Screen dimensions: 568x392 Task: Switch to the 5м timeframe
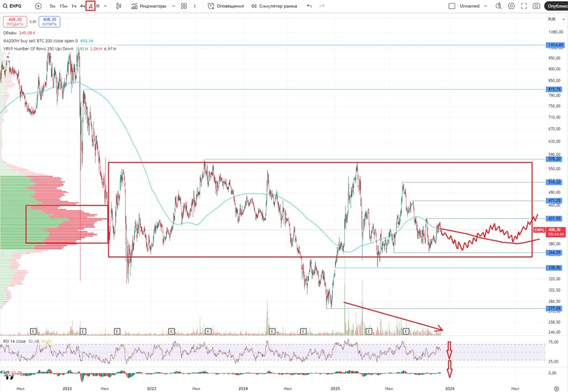coord(52,6)
